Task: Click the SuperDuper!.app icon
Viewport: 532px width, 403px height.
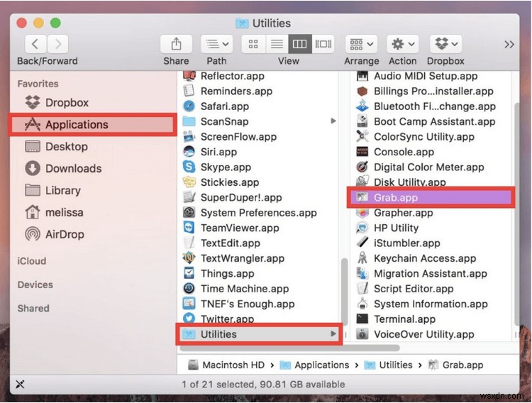Action: (189, 197)
